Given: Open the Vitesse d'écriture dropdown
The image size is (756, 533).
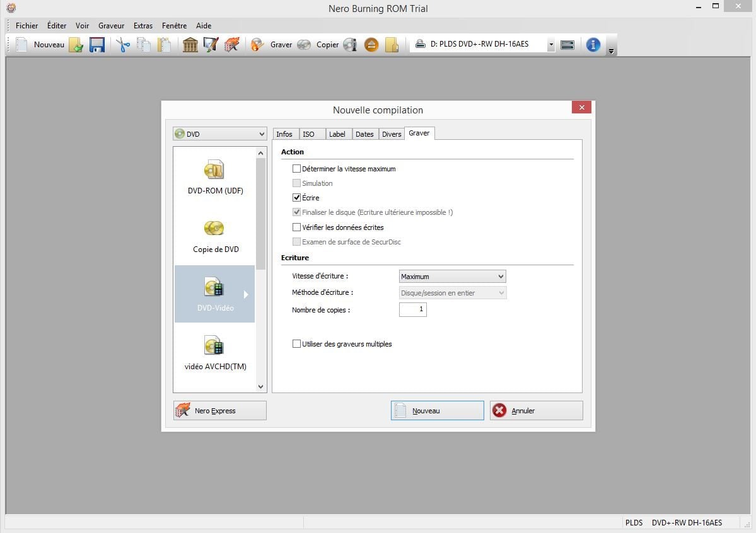Looking at the screenshot, I should pos(453,277).
